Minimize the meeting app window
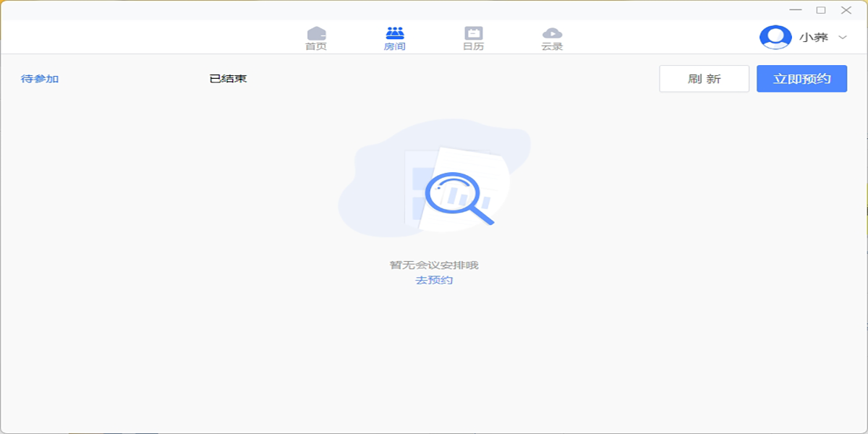Viewport: 868px width, 434px height. click(x=796, y=10)
